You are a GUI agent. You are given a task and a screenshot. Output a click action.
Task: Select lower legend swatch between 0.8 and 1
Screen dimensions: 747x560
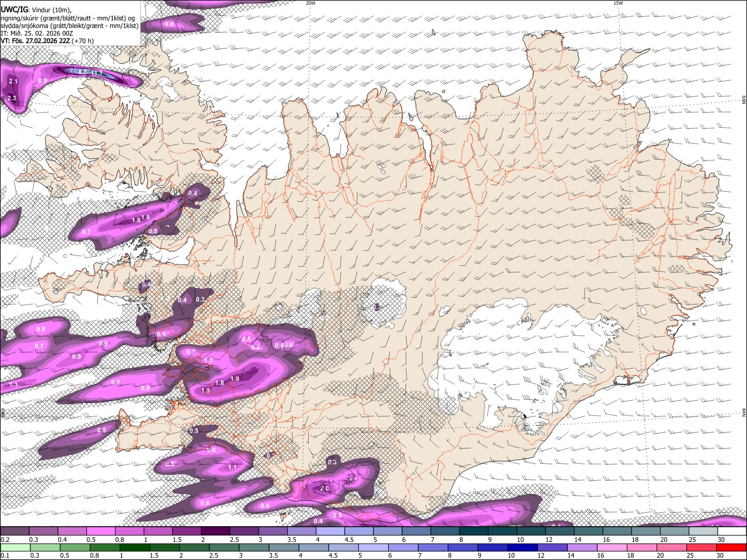point(105,547)
